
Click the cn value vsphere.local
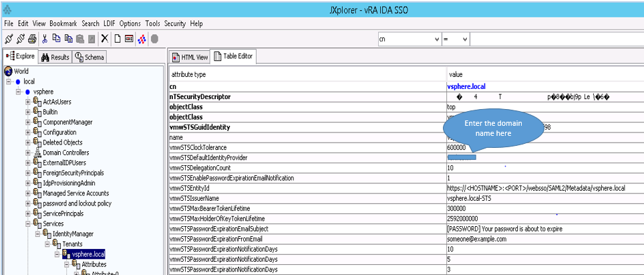[x=466, y=87]
